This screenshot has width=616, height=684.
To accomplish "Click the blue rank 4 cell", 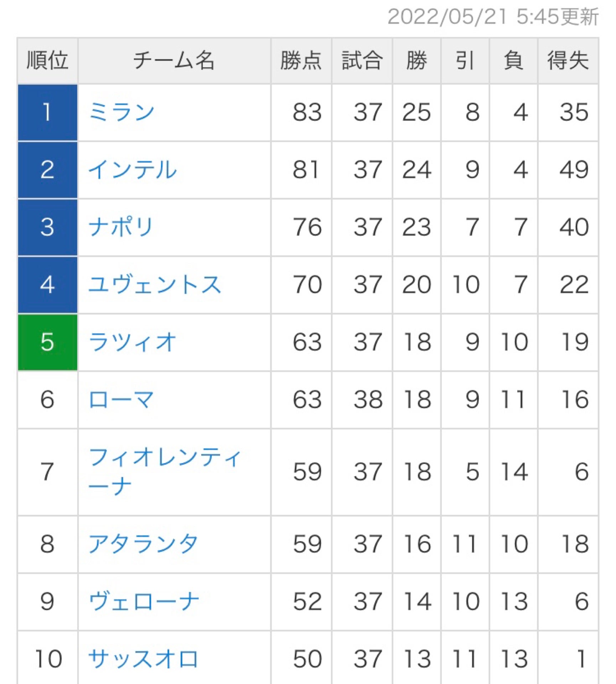I will point(47,285).
